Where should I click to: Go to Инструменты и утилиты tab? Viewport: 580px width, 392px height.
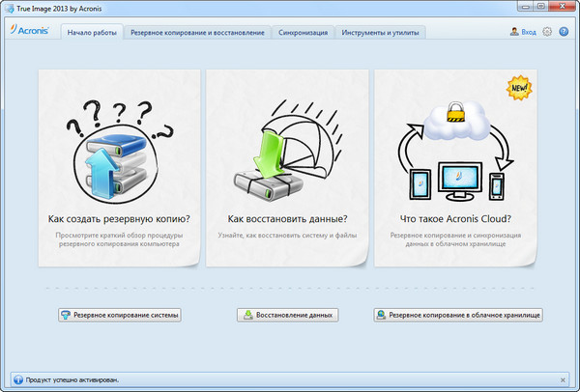(x=381, y=32)
